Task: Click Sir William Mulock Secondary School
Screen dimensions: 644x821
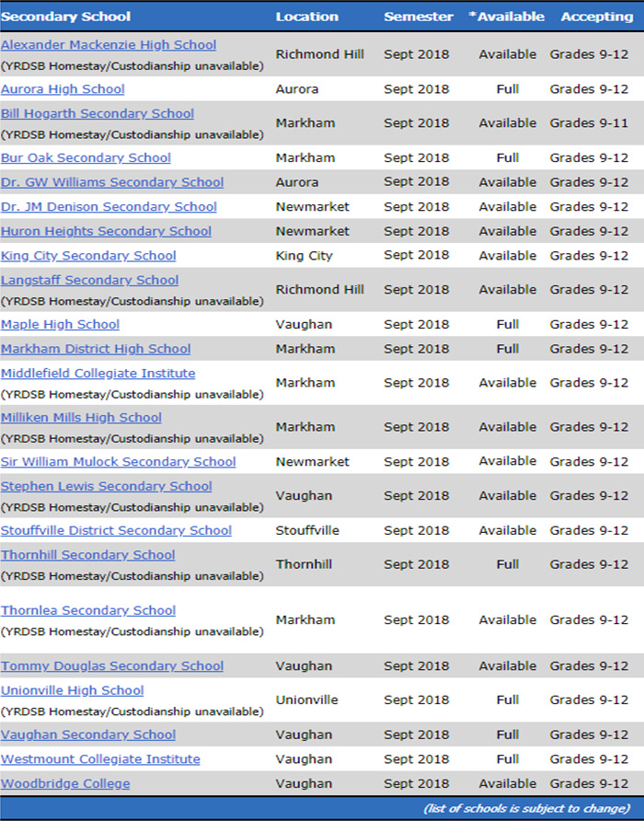Action: coord(118,462)
